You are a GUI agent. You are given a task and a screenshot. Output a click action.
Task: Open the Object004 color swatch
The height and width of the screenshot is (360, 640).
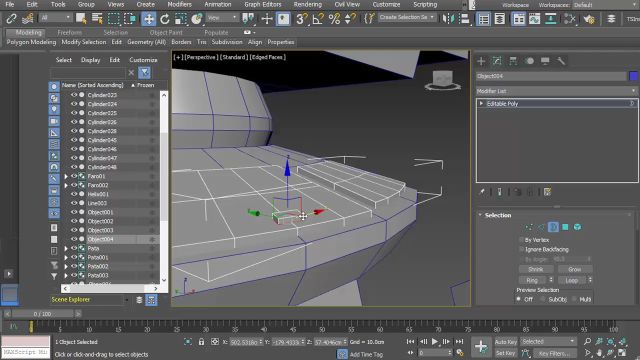[x=633, y=76]
